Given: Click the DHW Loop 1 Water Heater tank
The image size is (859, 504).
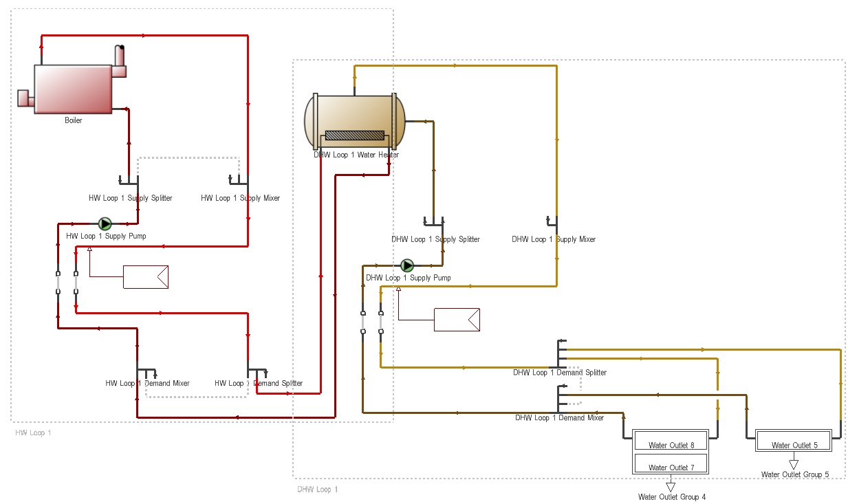Looking at the screenshot, I should coord(354,122).
